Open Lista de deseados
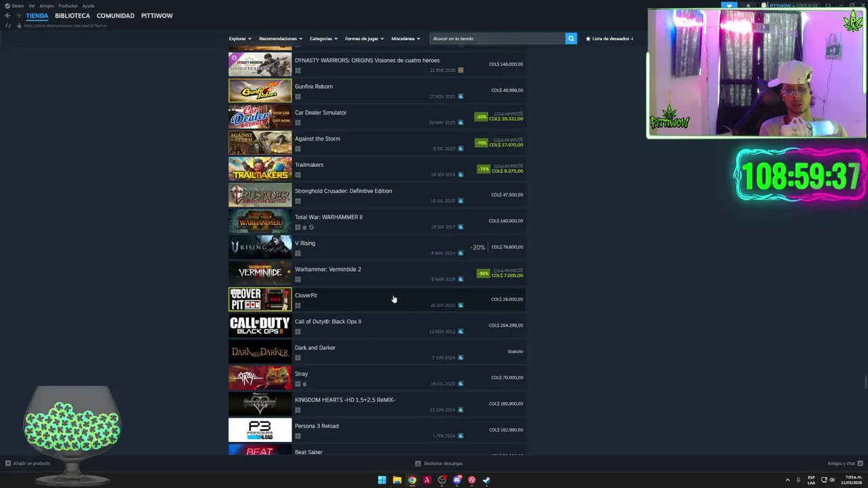The image size is (868, 488). coord(610,39)
